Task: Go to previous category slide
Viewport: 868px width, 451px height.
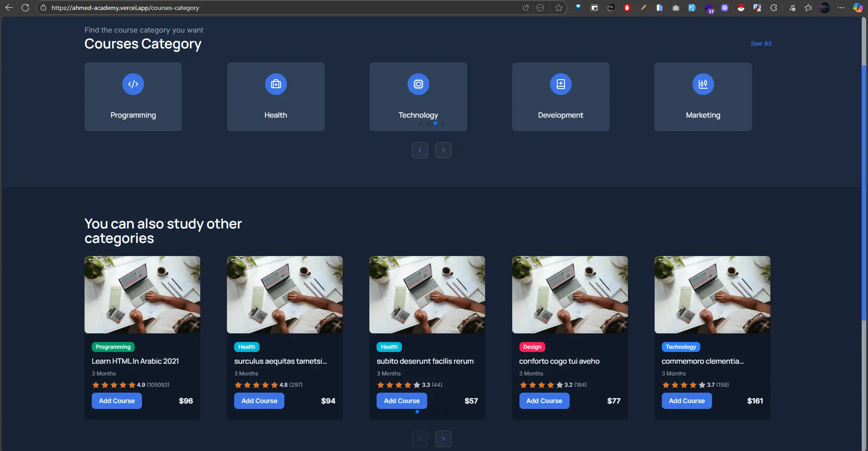Action: (420, 150)
